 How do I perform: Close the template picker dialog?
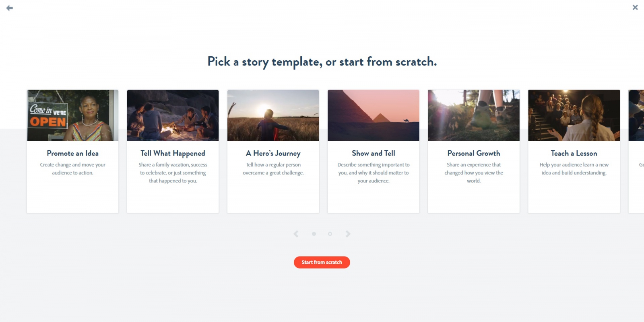click(x=635, y=7)
